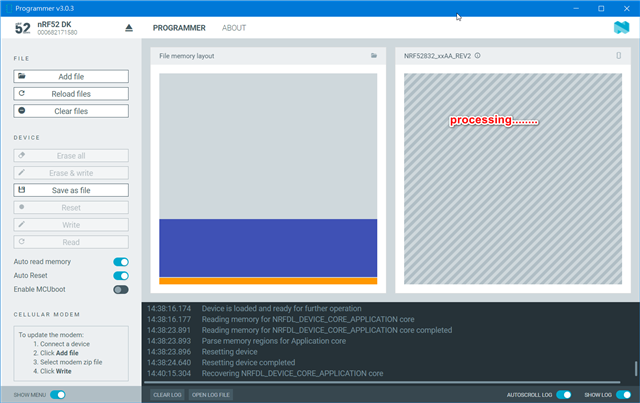Viewport: 640px width, 403px height.
Task: Open the ABOUT tab
Action: pyautogui.click(x=234, y=28)
